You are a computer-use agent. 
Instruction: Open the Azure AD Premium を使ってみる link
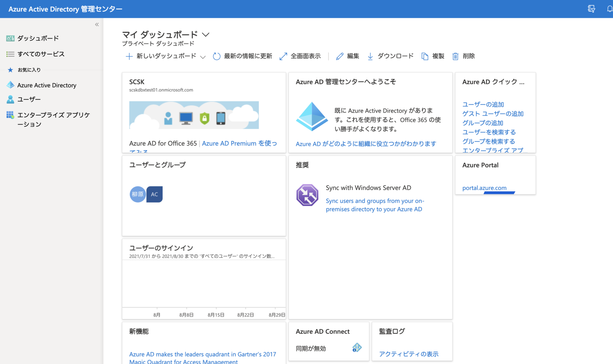point(239,144)
